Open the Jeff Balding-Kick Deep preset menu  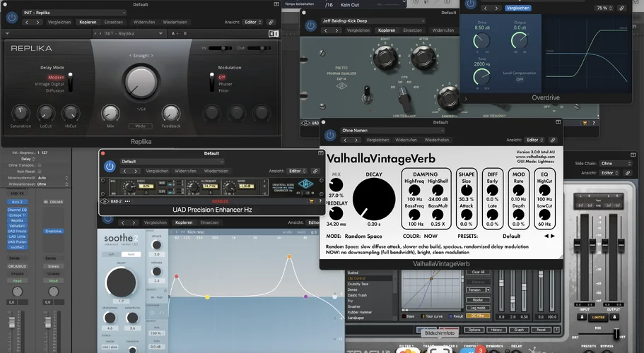[368, 21]
